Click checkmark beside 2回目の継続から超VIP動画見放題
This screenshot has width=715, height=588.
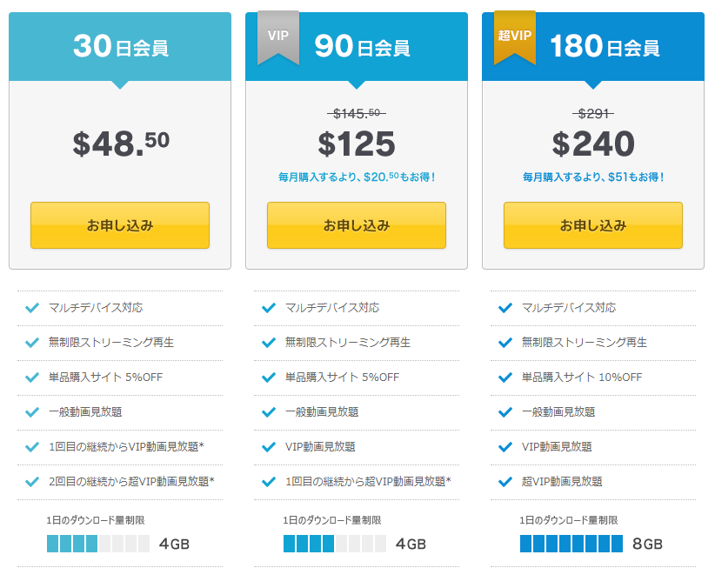32,482
